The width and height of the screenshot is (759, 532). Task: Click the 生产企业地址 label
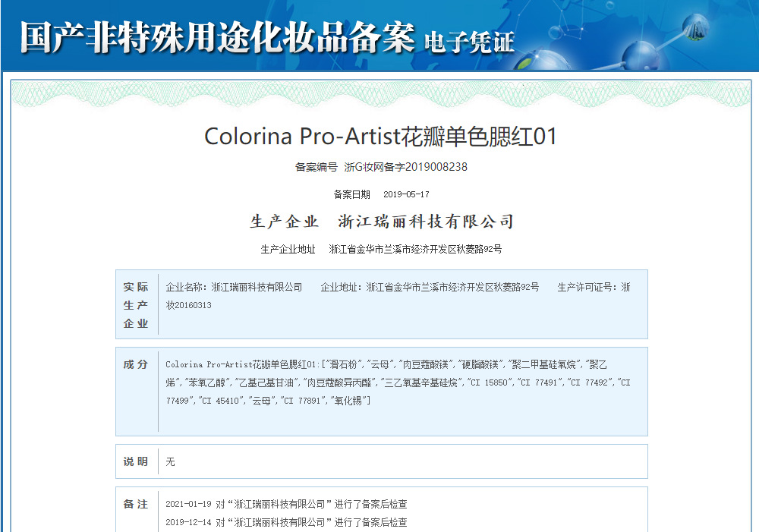coord(288,249)
